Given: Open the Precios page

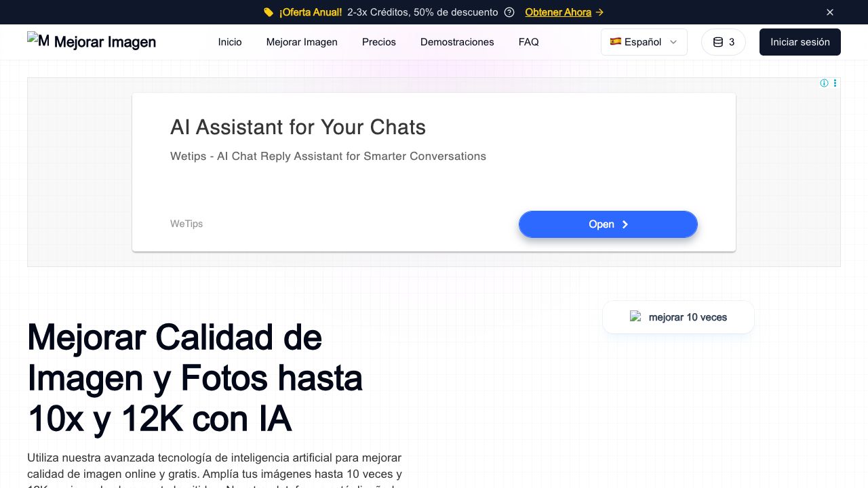Looking at the screenshot, I should point(379,42).
